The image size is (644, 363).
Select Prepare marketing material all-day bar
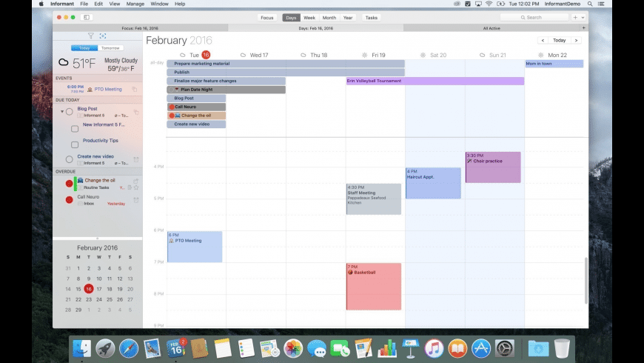286,64
